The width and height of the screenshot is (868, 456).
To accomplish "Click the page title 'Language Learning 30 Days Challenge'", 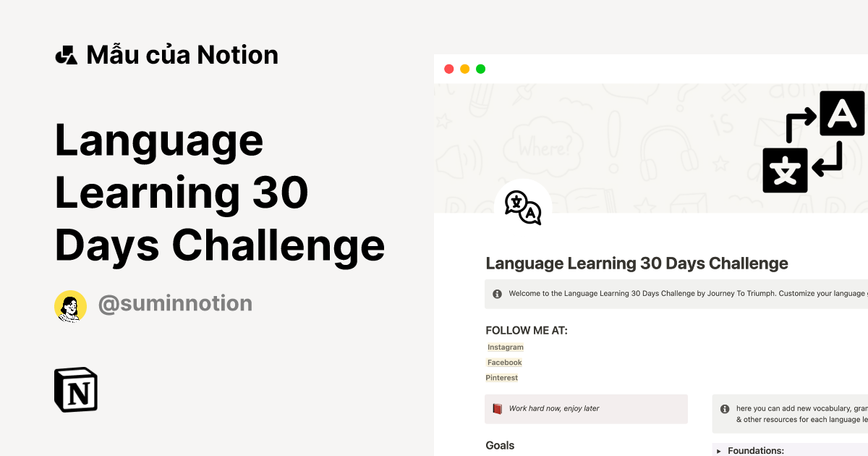I will (x=637, y=263).
